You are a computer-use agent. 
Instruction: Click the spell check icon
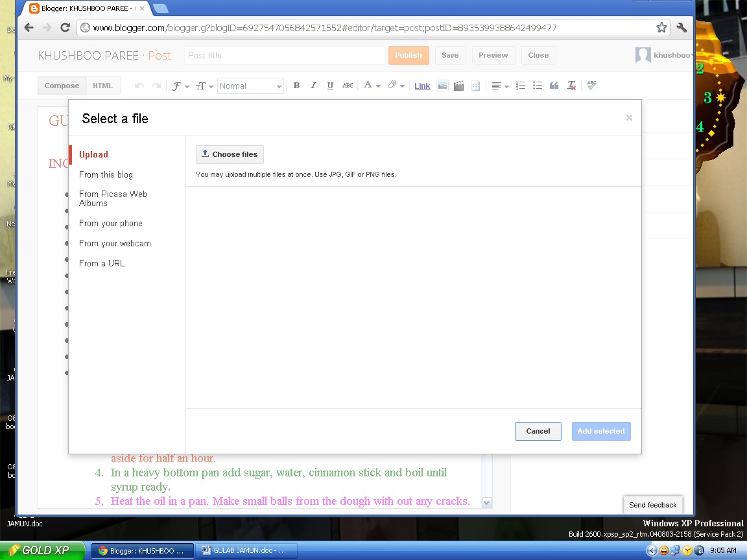(x=591, y=86)
